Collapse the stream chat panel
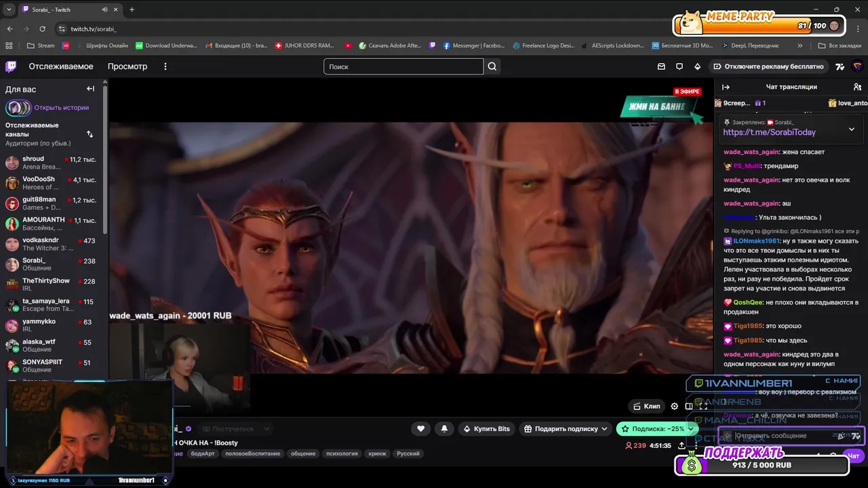This screenshot has width=868, height=488. click(726, 87)
